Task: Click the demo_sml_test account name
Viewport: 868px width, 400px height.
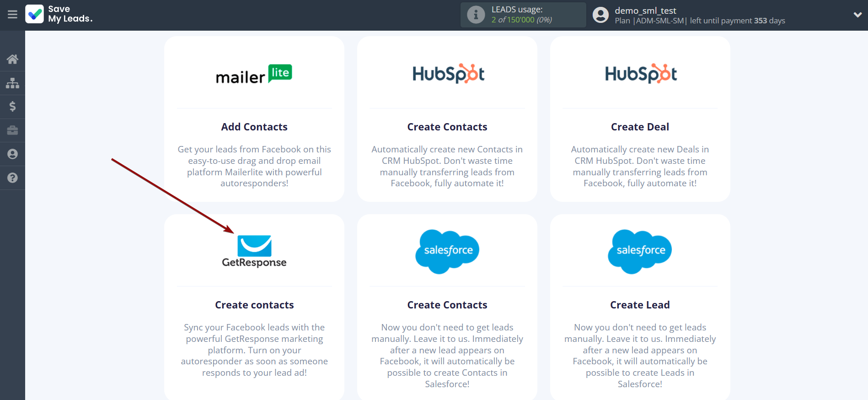Action: point(645,11)
